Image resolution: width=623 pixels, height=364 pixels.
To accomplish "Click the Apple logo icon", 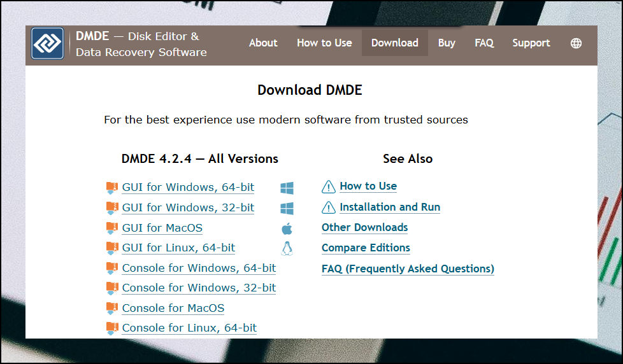I will (x=287, y=228).
